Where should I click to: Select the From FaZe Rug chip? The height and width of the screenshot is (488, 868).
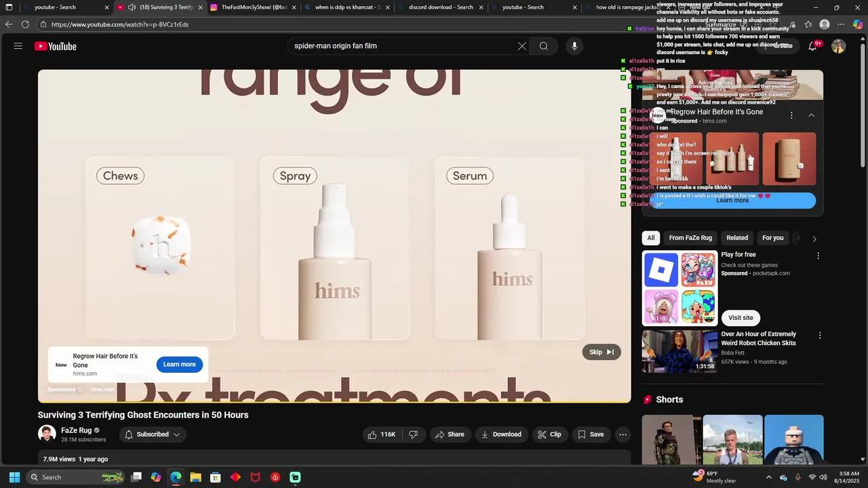(x=690, y=238)
